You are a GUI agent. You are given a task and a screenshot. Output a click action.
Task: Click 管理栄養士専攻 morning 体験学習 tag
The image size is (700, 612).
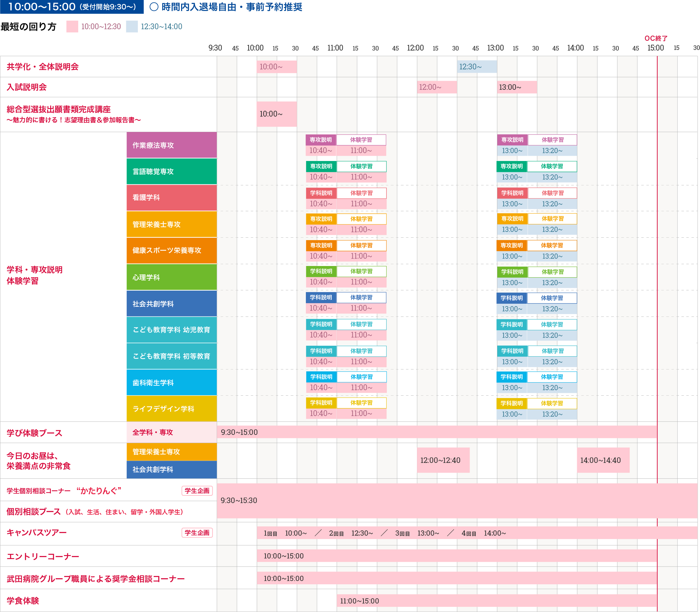(362, 219)
